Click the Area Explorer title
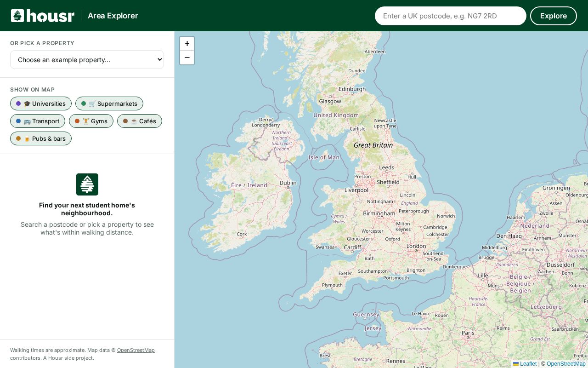 pos(113,16)
